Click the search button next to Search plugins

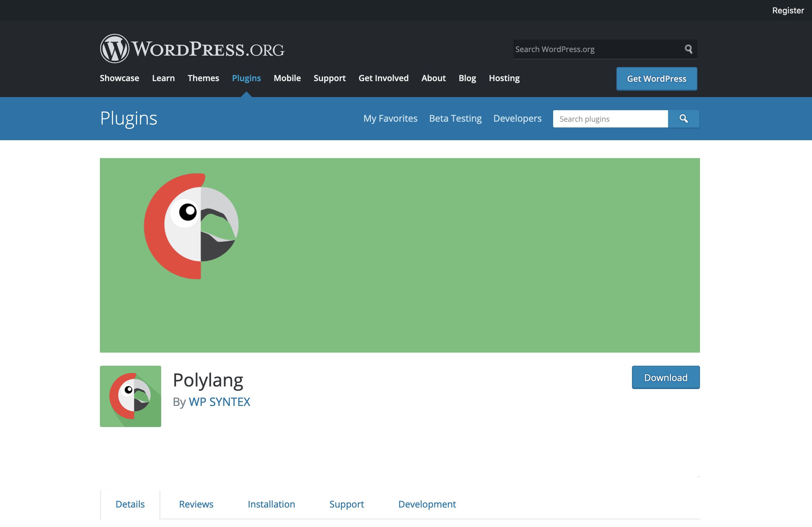click(683, 119)
